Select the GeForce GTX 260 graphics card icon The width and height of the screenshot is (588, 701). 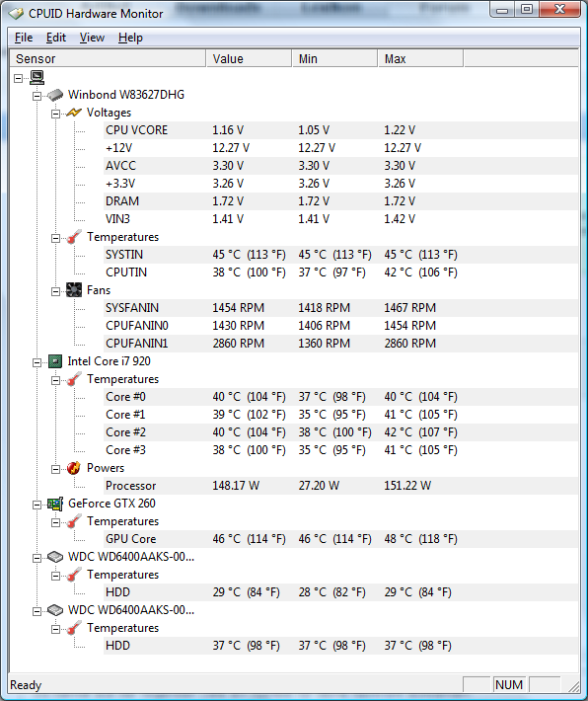(55, 504)
